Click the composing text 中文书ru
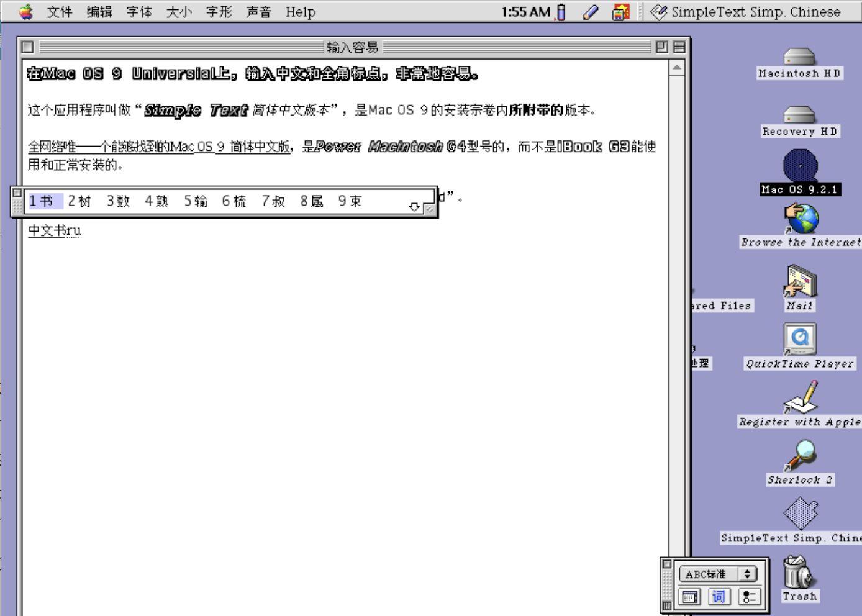The height and width of the screenshot is (616, 862). coord(55,231)
